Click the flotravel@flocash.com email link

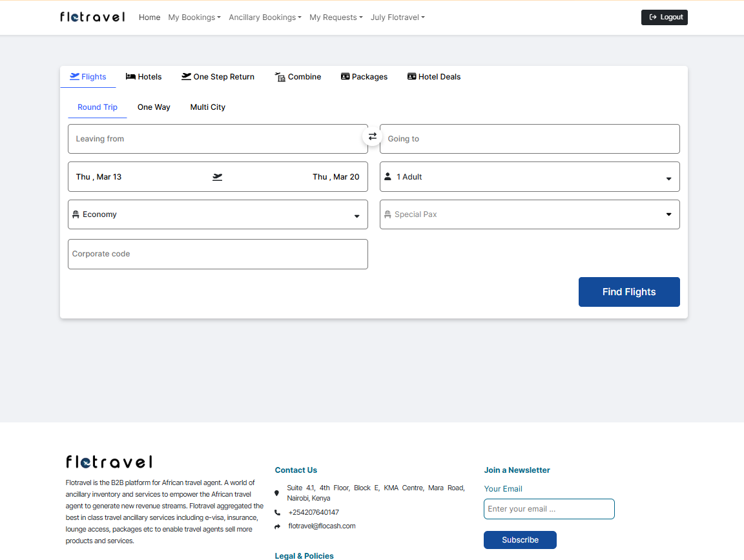(x=322, y=526)
